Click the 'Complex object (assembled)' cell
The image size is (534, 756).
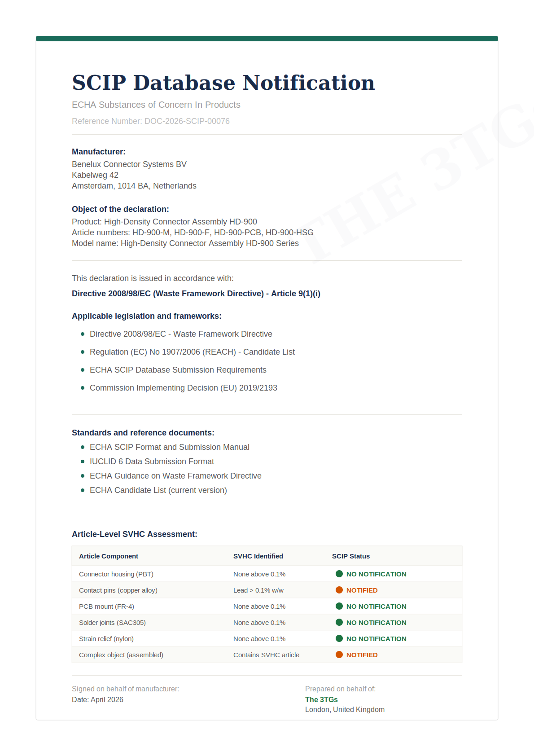[x=121, y=655]
